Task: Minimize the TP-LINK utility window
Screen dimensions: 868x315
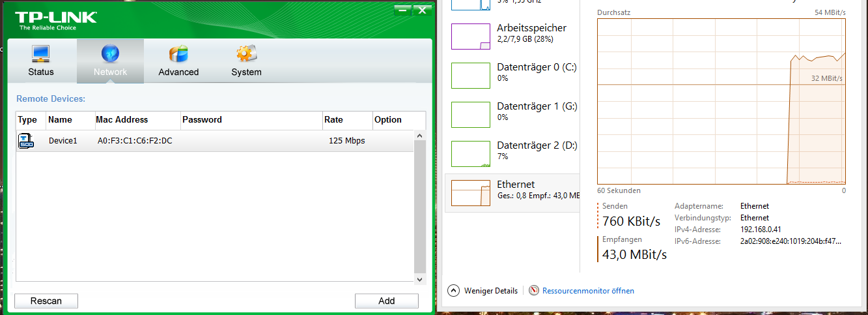Action: click(403, 10)
